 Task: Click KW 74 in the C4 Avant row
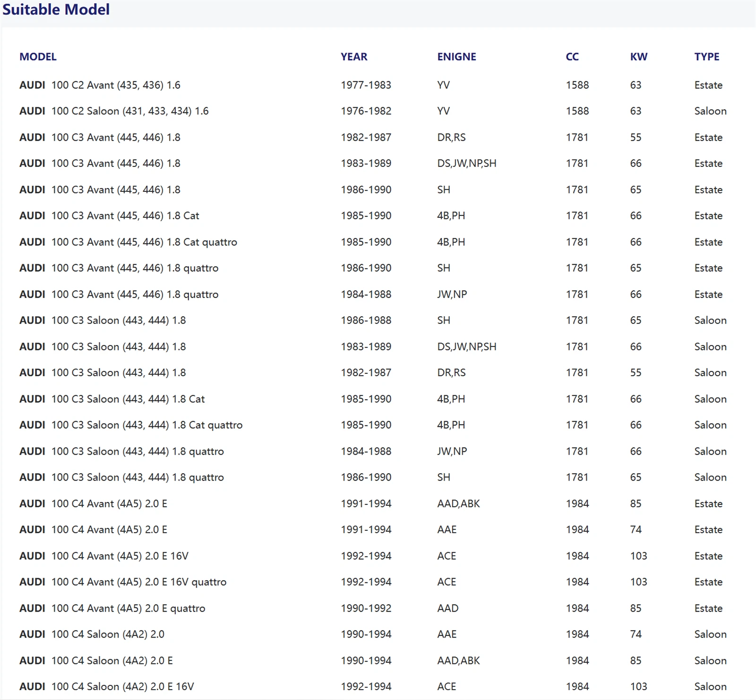tap(636, 530)
